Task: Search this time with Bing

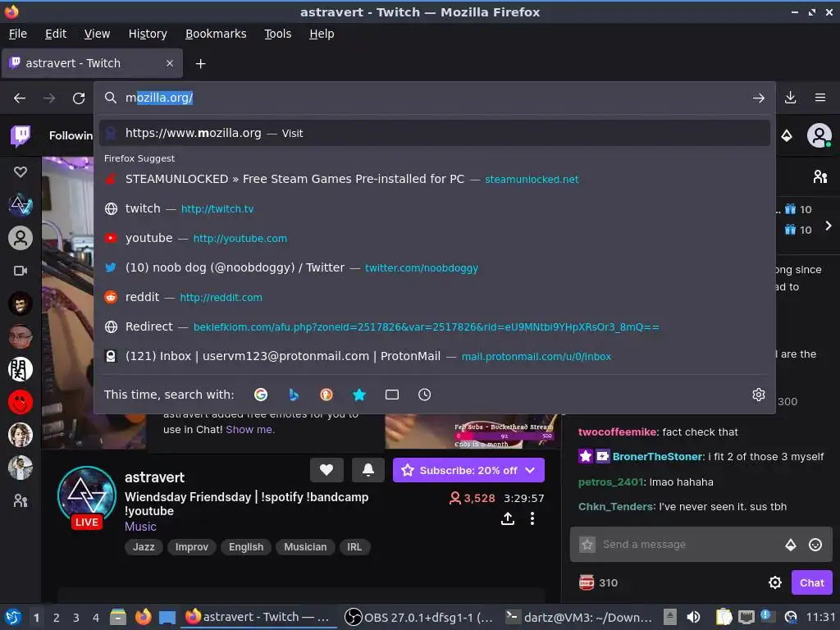Action: [x=294, y=395]
